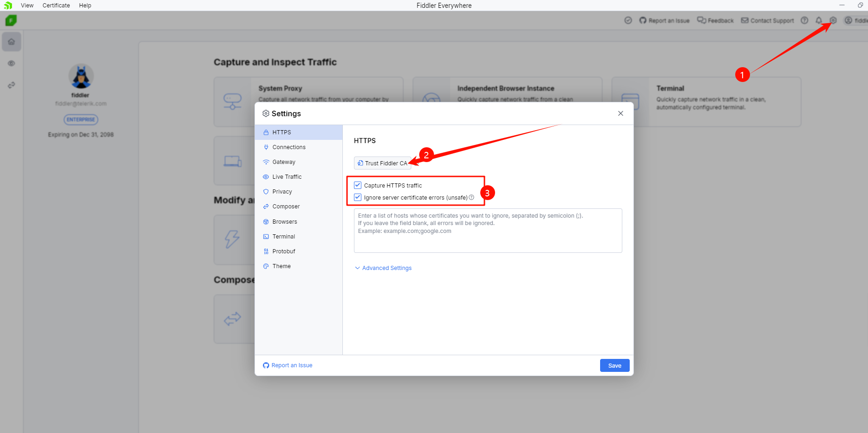Close the Settings dialog
This screenshot has height=433, width=868.
pyautogui.click(x=620, y=113)
